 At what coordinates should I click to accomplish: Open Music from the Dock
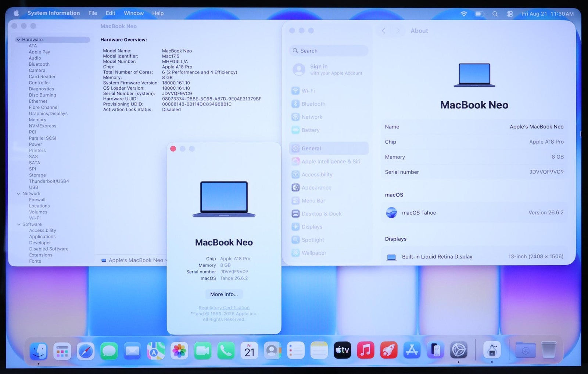366,351
